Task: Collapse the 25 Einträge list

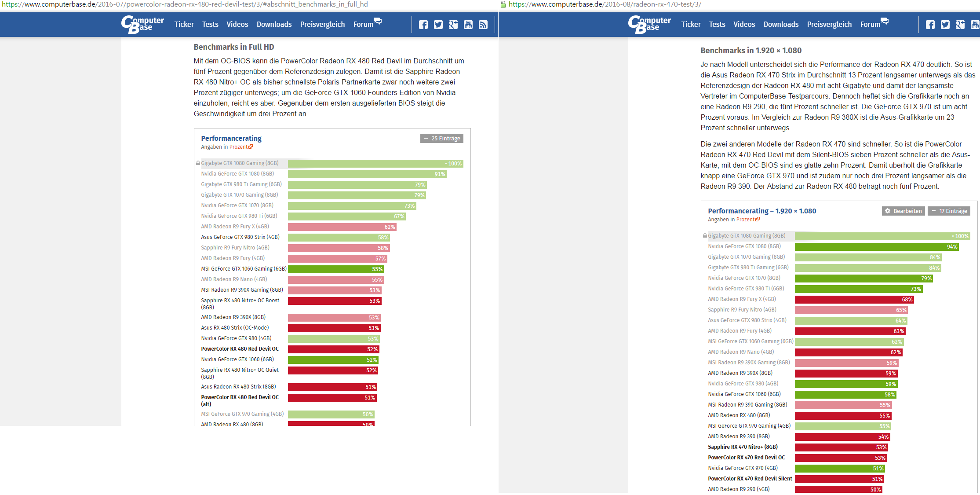Action: 441,139
